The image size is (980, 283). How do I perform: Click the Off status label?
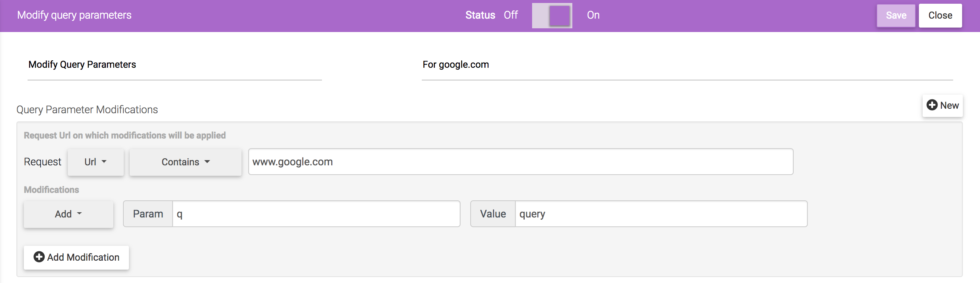(x=510, y=15)
